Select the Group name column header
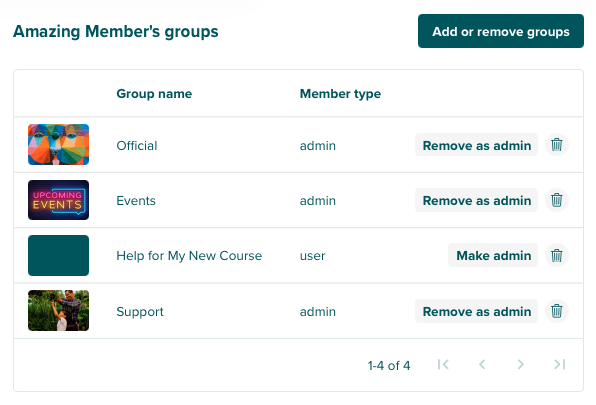The height and width of the screenshot is (405, 596). click(x=154, y=93)
